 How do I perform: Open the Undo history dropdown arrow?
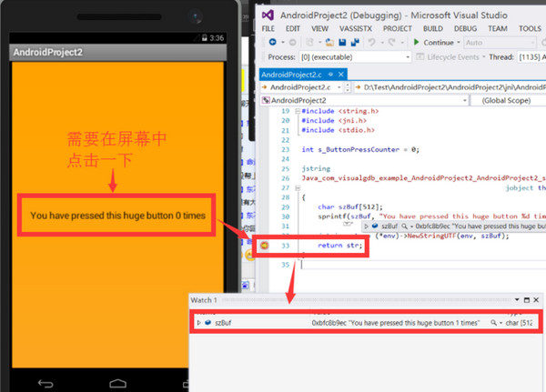(382, 43)
